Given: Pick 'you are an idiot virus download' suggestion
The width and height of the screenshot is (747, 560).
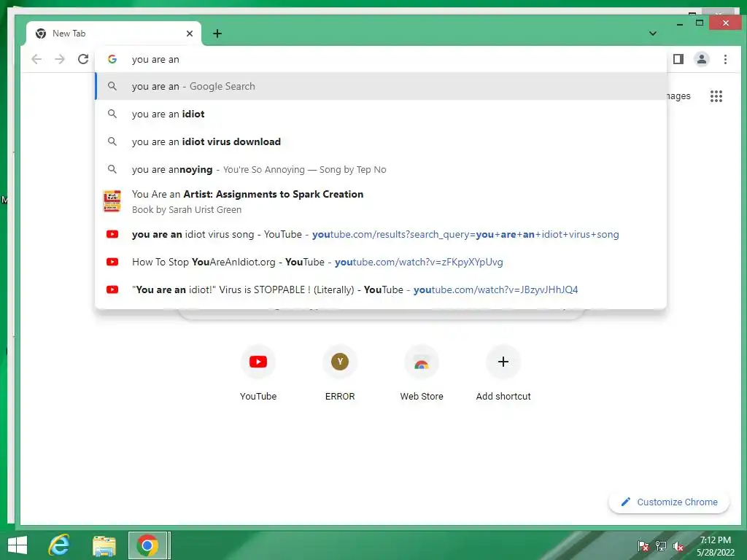Looking at the screenshot, I should pyautogui.click(x=381, y=141).
